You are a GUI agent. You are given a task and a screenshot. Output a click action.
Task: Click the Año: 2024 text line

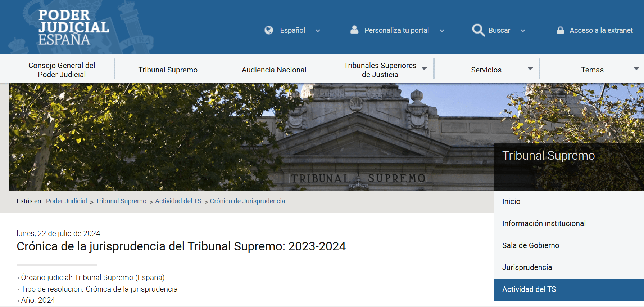click(x=38, y=300)
